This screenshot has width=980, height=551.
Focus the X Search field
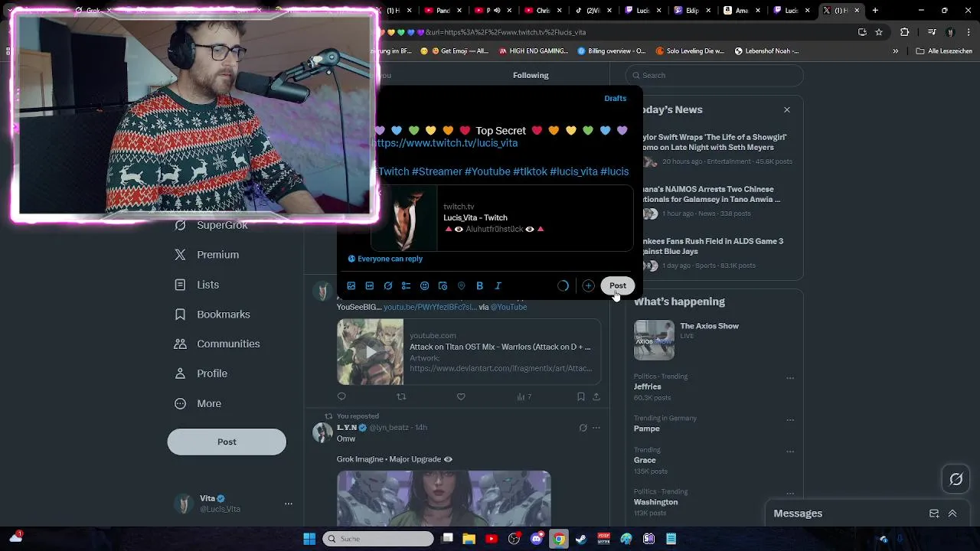click(714, 75)
